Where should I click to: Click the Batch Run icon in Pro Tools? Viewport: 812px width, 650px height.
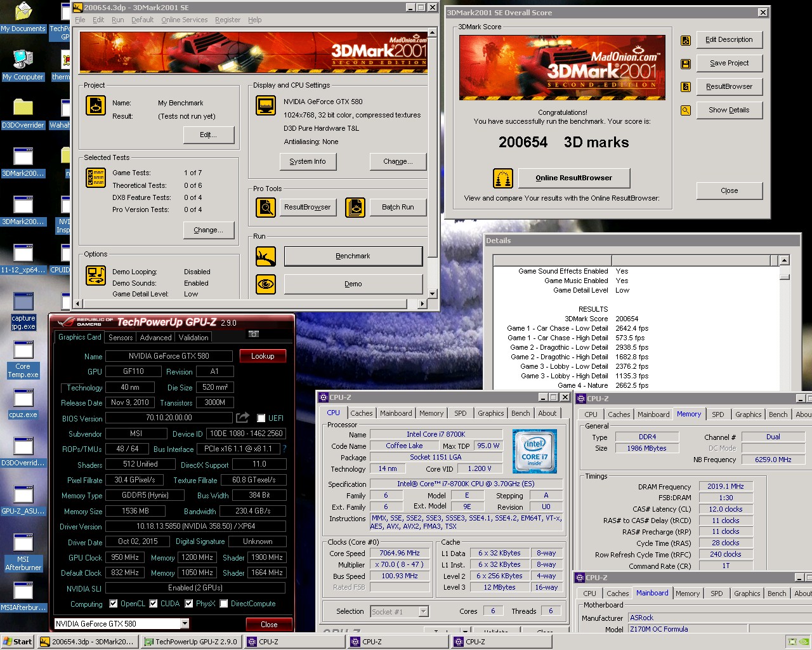point(355,207)
